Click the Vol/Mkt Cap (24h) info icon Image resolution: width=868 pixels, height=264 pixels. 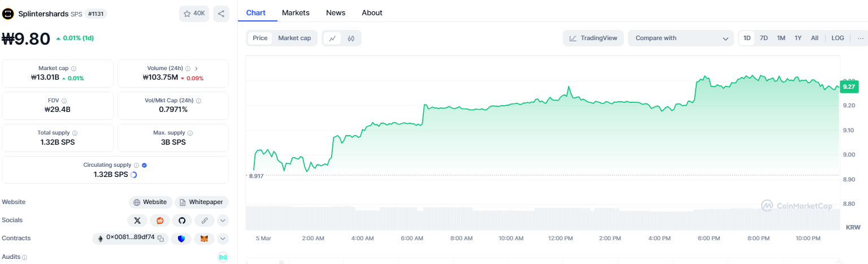198,100
